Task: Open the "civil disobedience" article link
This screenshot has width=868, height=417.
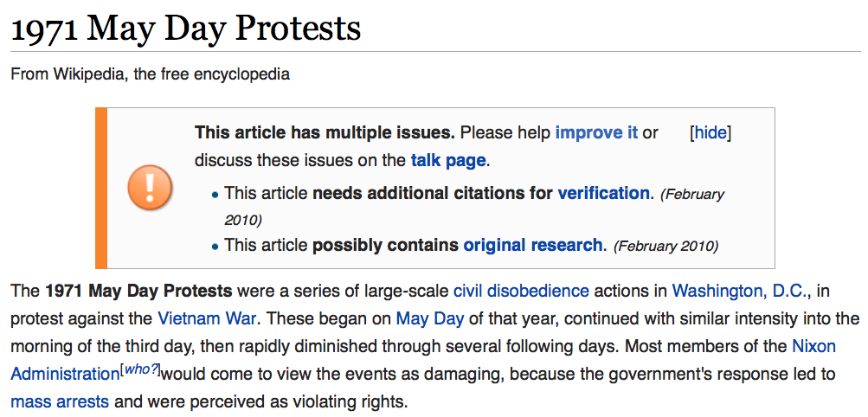Action: (521, 291)
